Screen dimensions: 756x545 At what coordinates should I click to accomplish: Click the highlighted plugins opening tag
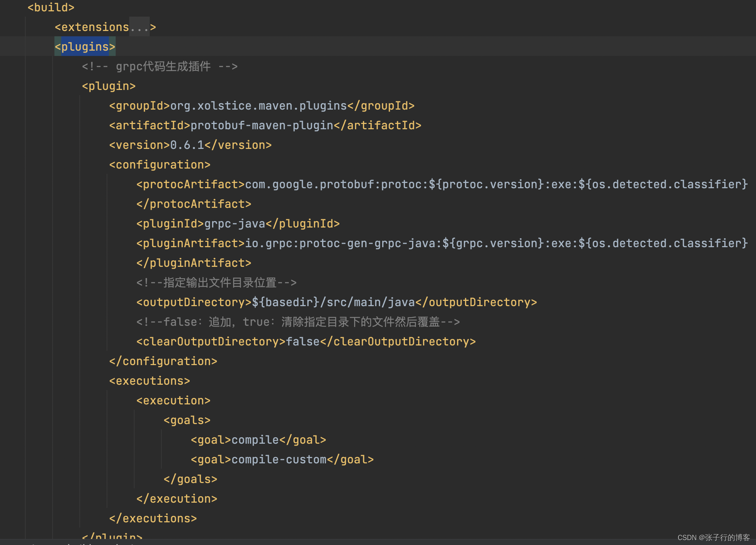click(x=85, y=47)
